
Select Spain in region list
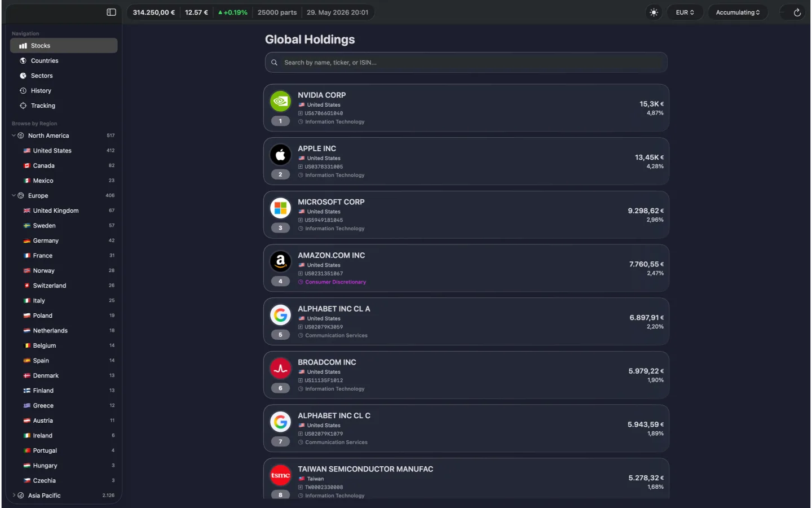coord(64,360)
